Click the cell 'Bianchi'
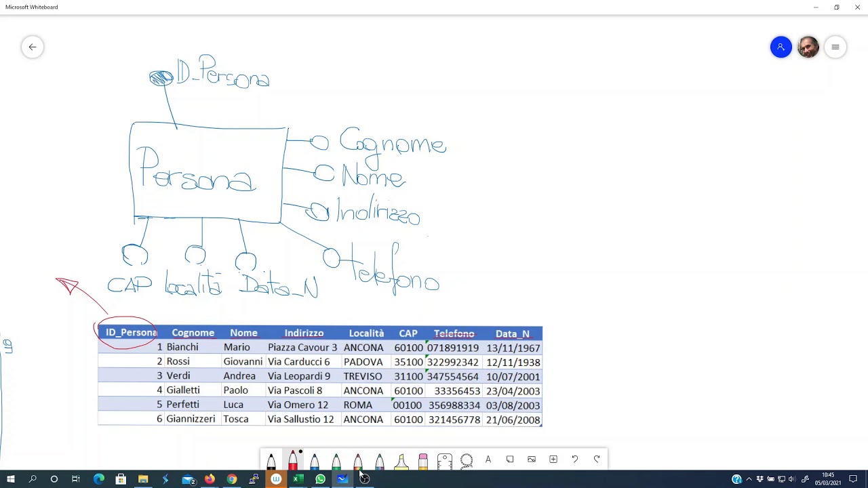Image resolution: width=868 pixels, height=488 pixels. point(182,347)
